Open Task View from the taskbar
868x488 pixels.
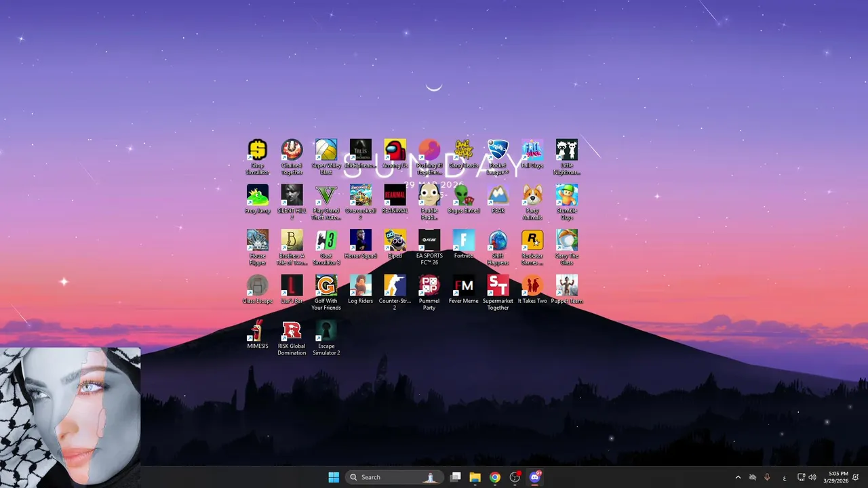[x=456, y=477]
